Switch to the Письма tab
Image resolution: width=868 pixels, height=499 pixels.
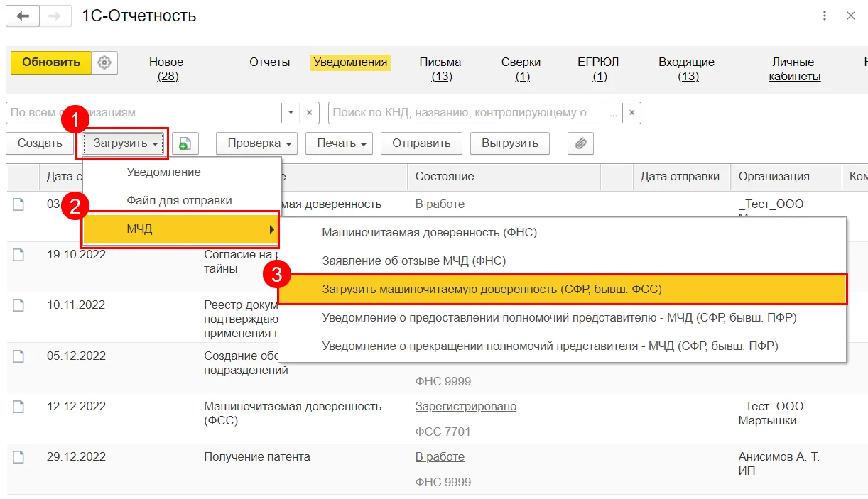tap(441, 69)
